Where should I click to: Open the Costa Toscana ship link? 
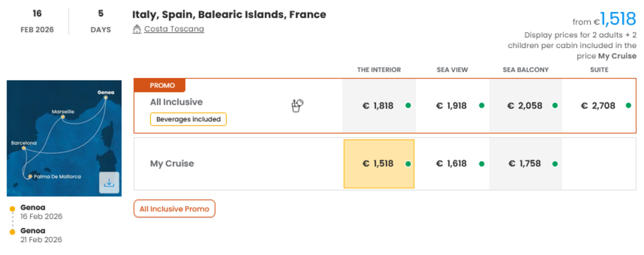(174, 29)
